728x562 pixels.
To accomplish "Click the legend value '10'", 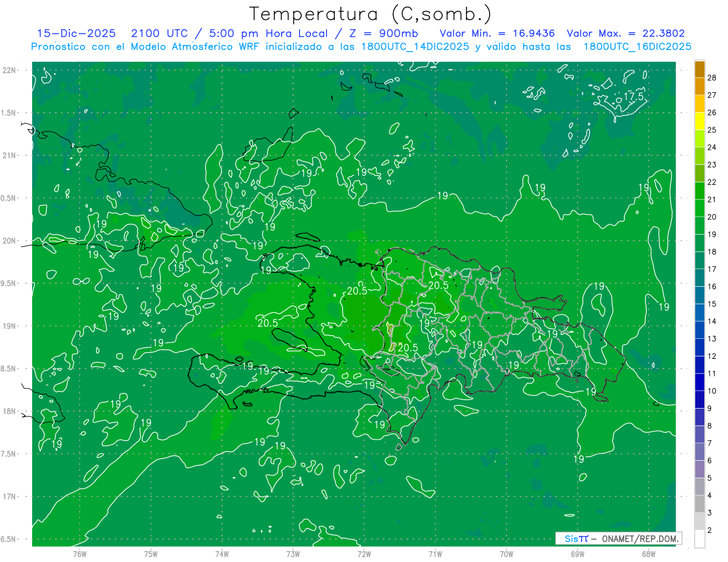I will pos(712,391).
